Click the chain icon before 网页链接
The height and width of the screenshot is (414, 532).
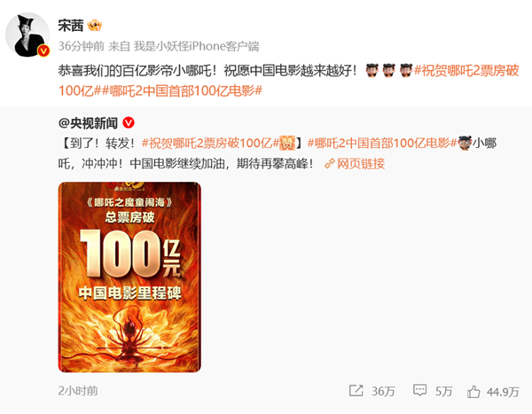pyautogui.click(x=330, y=164)
